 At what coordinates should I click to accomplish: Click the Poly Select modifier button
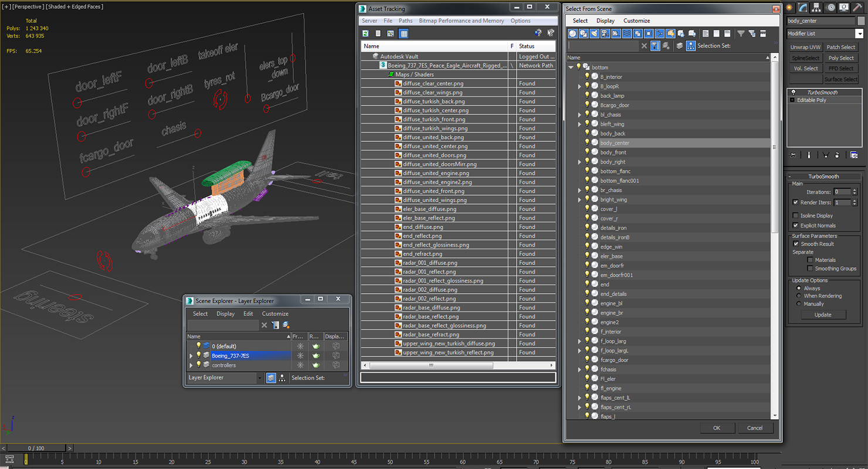pos(841,58)
